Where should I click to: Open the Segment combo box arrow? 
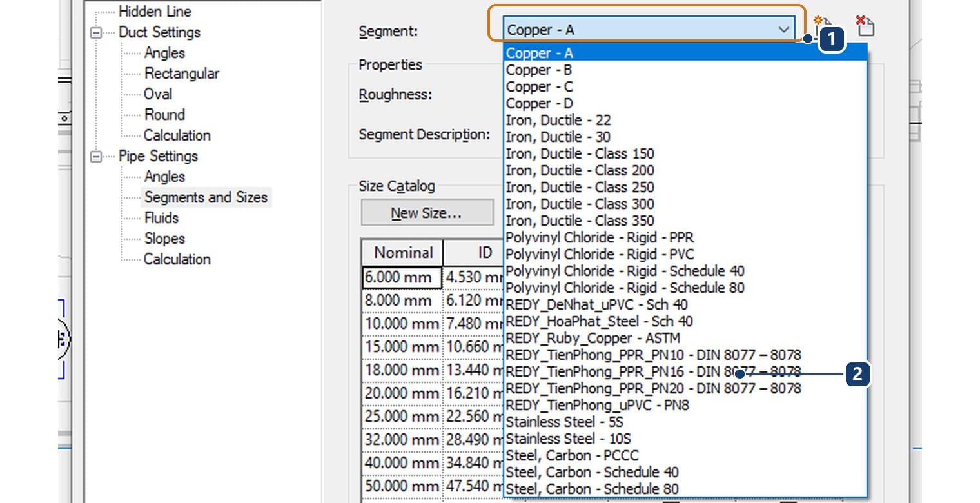click(783, 30)
